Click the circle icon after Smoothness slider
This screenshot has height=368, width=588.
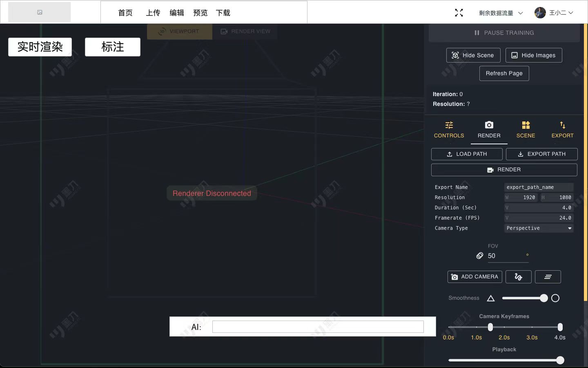[555, 298]
